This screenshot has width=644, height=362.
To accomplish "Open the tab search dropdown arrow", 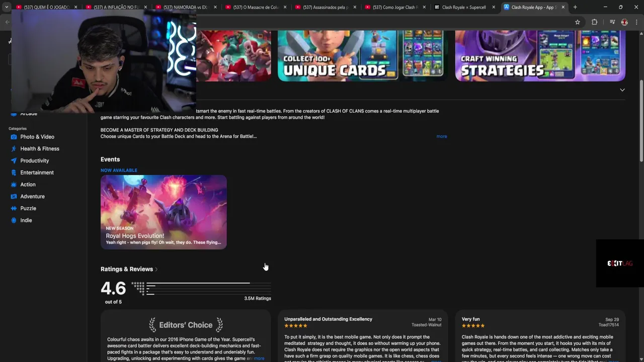I will 7,7.
